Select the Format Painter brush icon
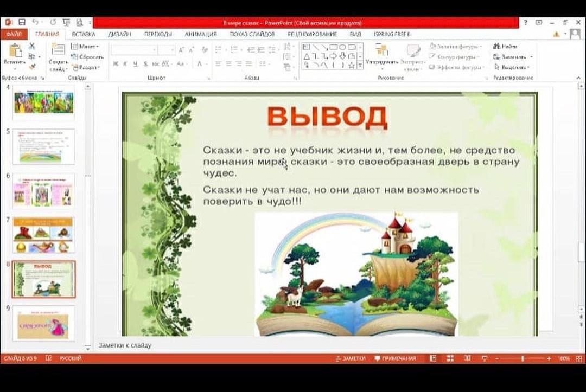Screen dimensions: 586x392 click(x=31, y=67)
